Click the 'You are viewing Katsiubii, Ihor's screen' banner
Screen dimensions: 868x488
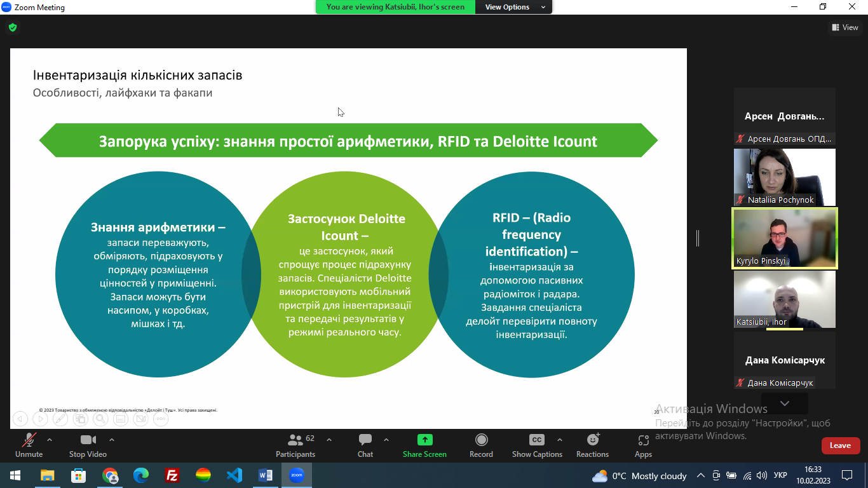tap(395, 7)
